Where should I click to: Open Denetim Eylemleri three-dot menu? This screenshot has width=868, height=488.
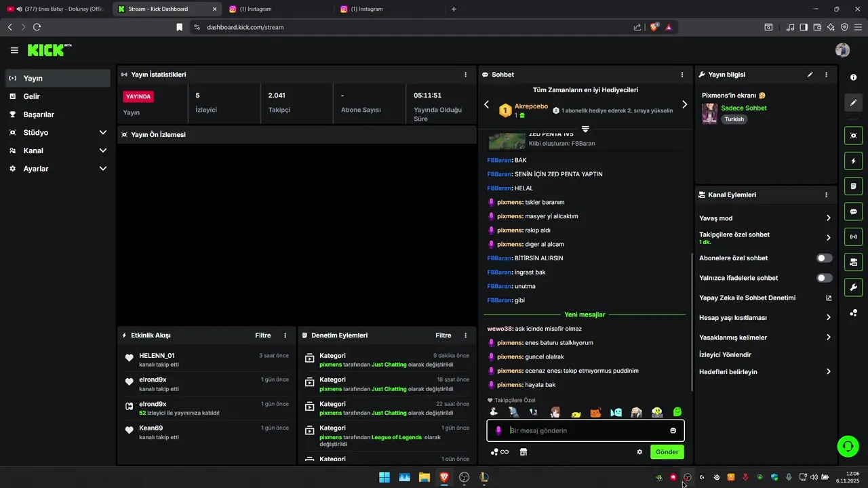click(465, 335)
